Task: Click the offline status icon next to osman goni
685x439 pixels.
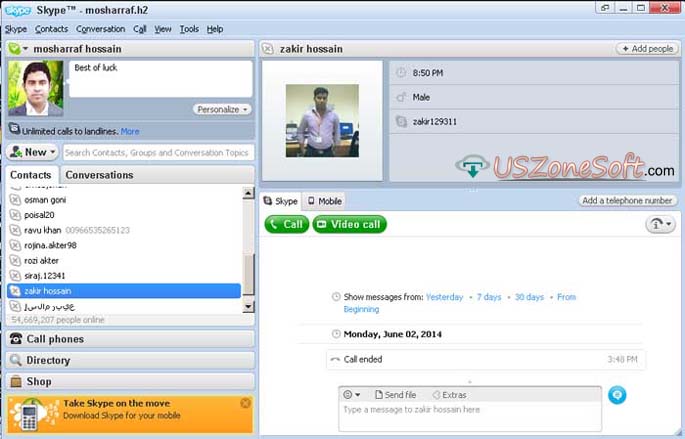Action: 15,200
